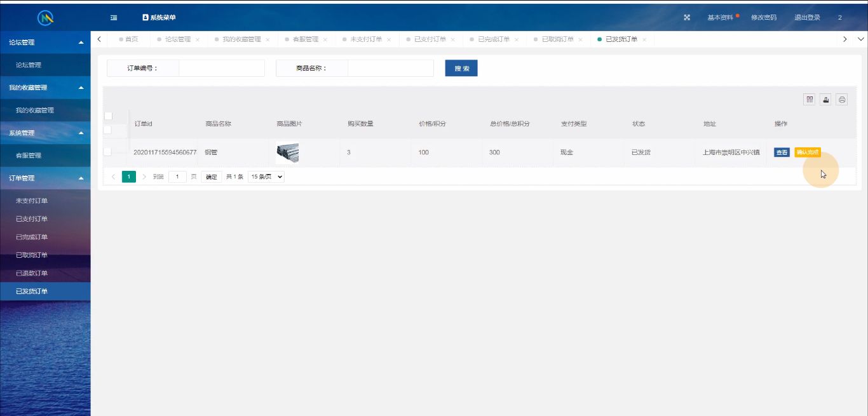The image size is (868, 416).
Task: Focus the 商品名称 input field
Action: (391, 68)
